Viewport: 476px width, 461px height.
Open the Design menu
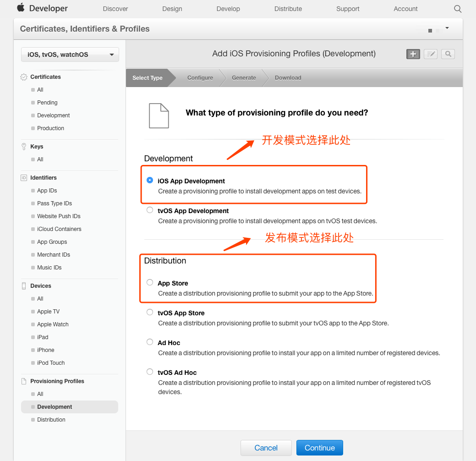[172, 9]
